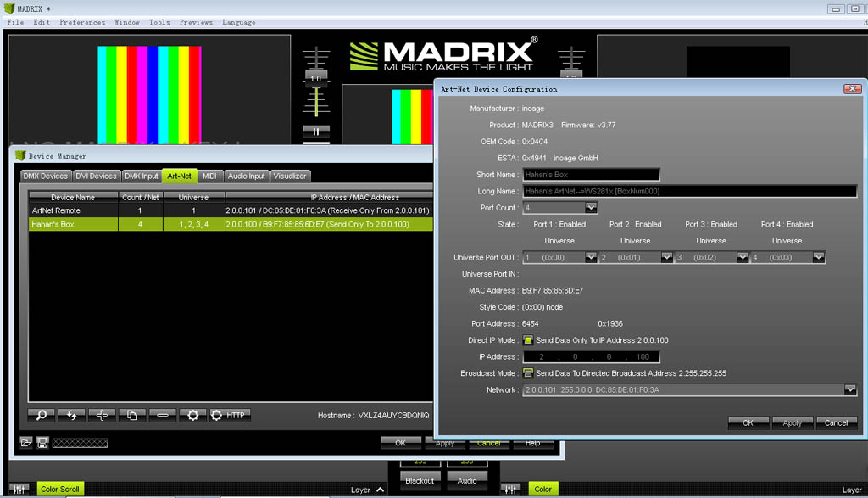
Task: Search for Art-Net devices with the magnifier button
Action: [x=42, y=415]
